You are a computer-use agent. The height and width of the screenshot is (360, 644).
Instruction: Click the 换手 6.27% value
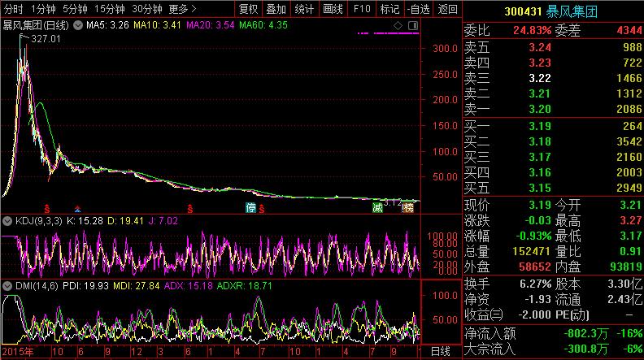535,284
